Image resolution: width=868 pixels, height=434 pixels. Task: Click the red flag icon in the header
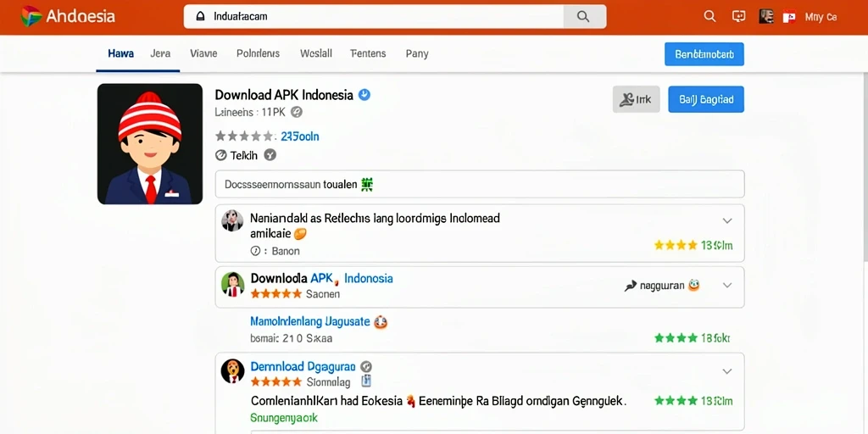click(x=789, y=17)
